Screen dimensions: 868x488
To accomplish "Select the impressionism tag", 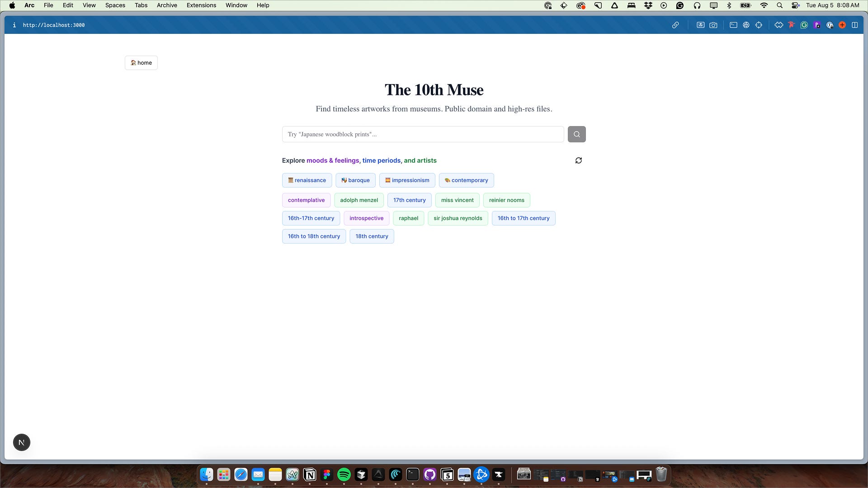I will 407,180.
